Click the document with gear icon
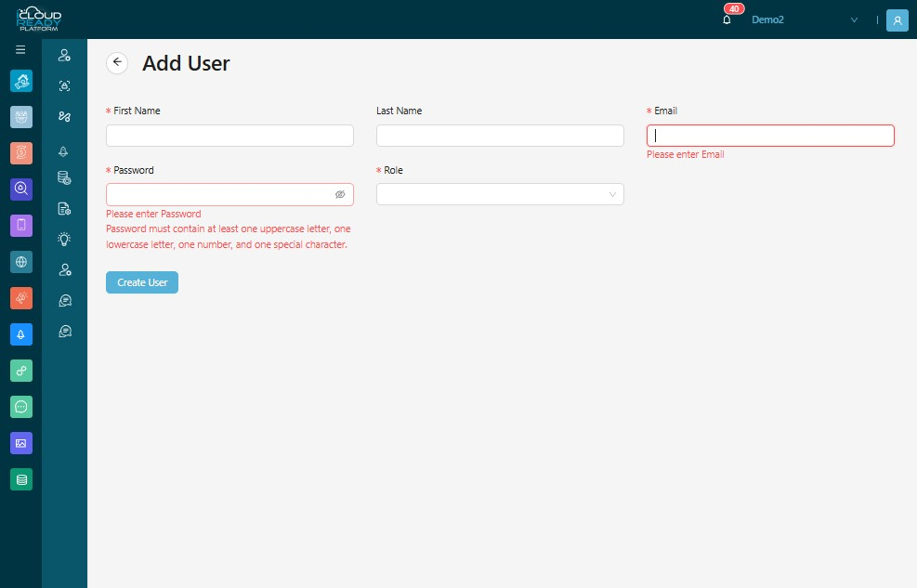 point(64,209)
